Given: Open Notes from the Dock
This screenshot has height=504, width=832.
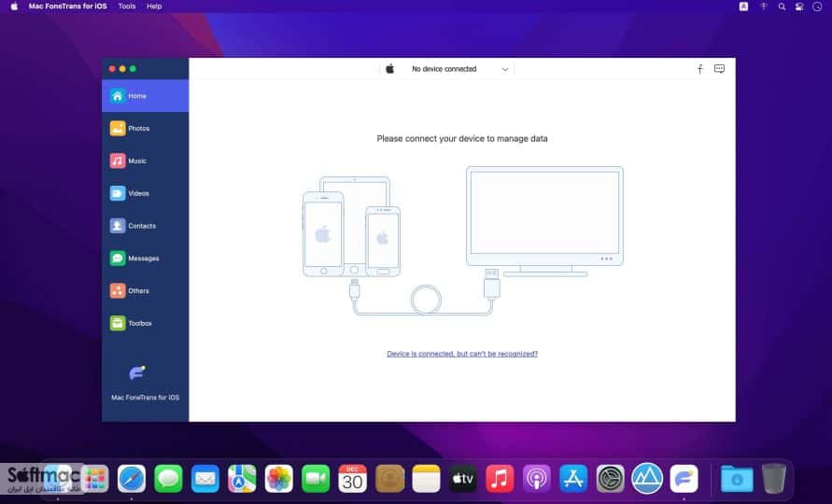Looking at the screenshot, I should coord(426,479).
